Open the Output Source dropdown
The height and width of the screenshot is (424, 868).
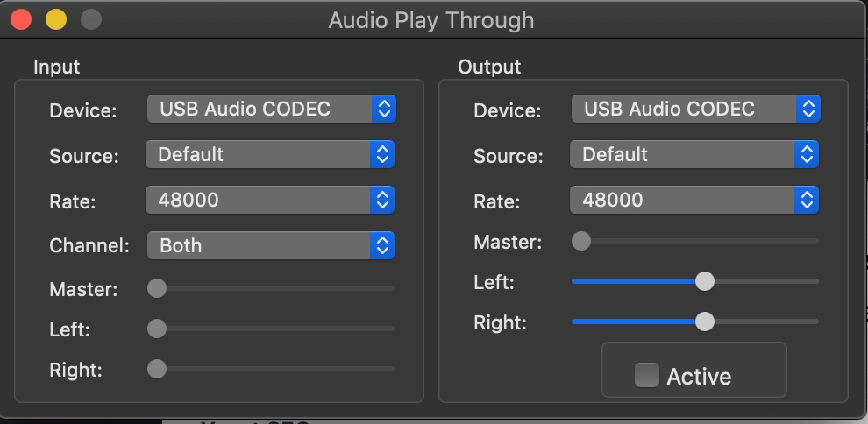[x=695, y=155]
